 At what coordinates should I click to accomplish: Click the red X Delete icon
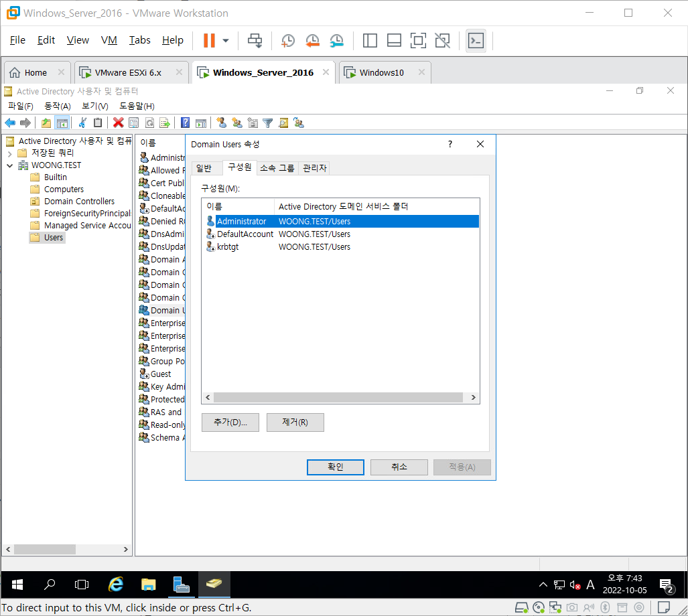coord(118,123)
